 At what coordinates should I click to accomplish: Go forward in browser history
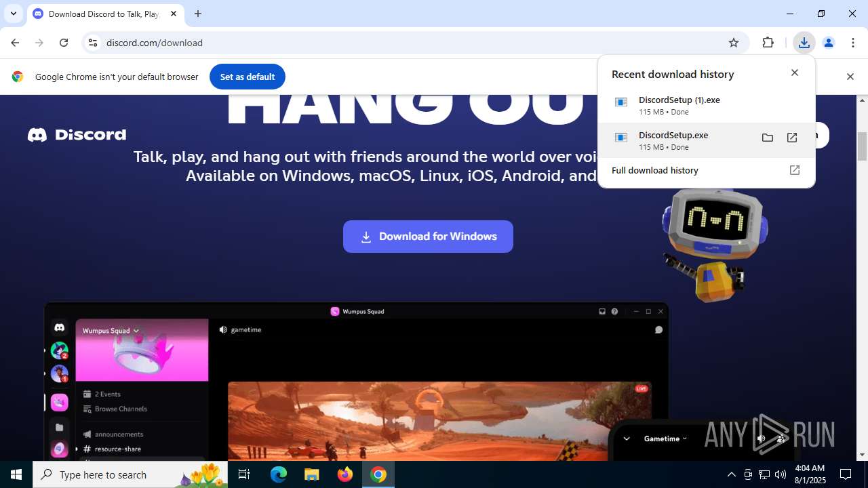tap(39, 43)
